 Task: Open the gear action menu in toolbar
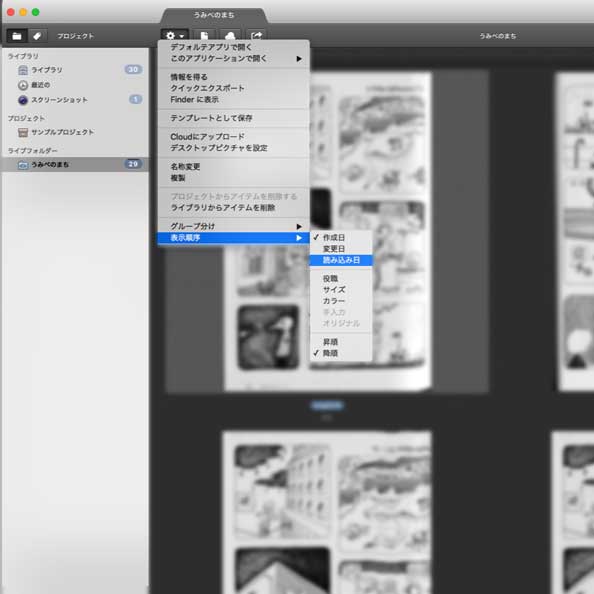pyautogui.click(x=175, y=36)
